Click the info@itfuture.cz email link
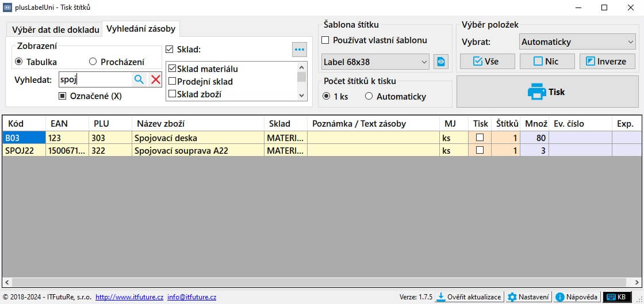Viewport: 644px width, 304px height. tap(192, 297)
